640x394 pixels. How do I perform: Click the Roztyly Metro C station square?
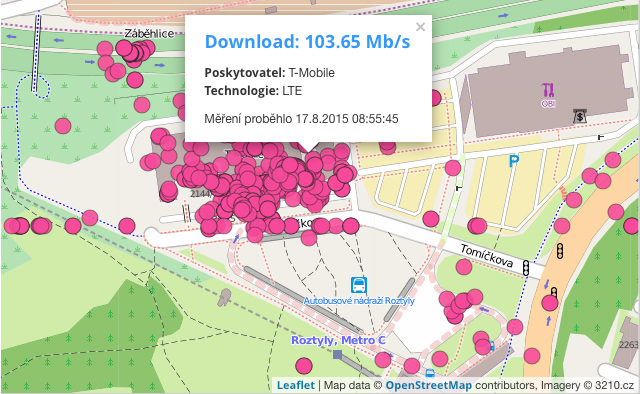coord(337,354)
